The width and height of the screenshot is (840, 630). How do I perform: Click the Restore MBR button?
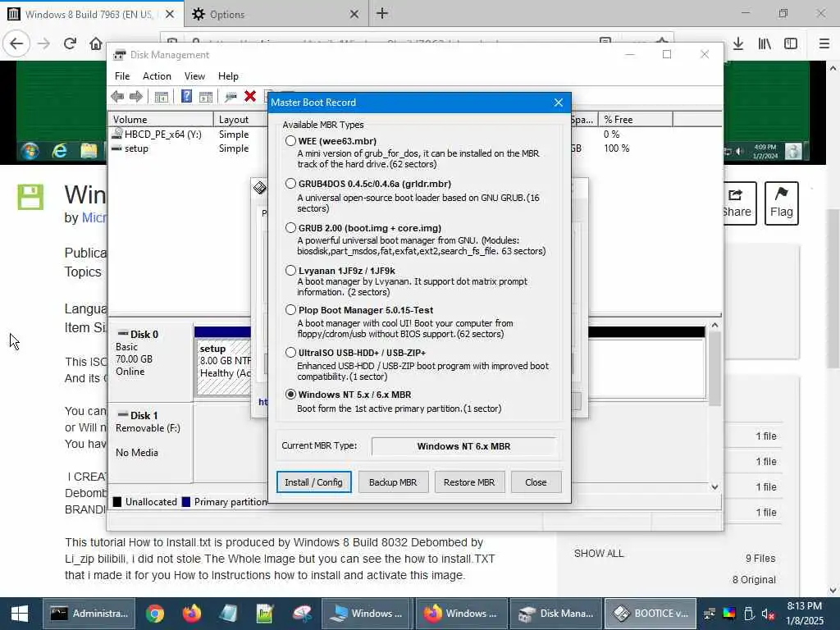[468, 482]
